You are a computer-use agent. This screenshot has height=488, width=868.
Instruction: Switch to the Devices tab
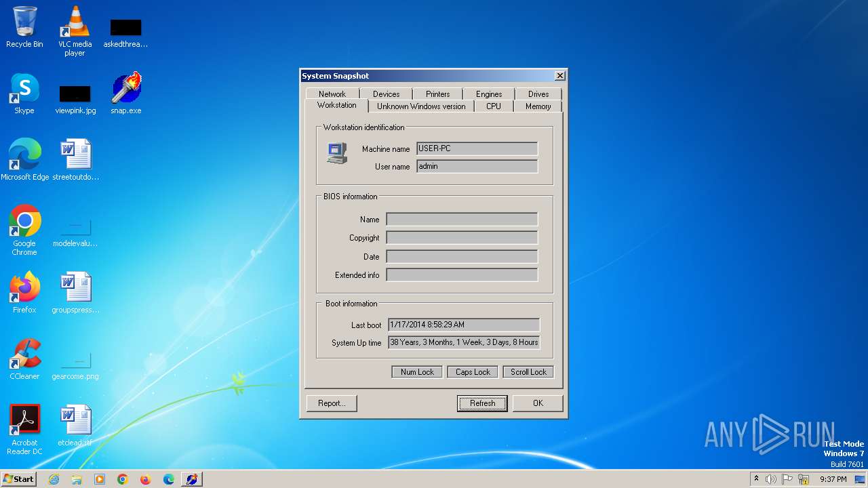tap(386, 94)
